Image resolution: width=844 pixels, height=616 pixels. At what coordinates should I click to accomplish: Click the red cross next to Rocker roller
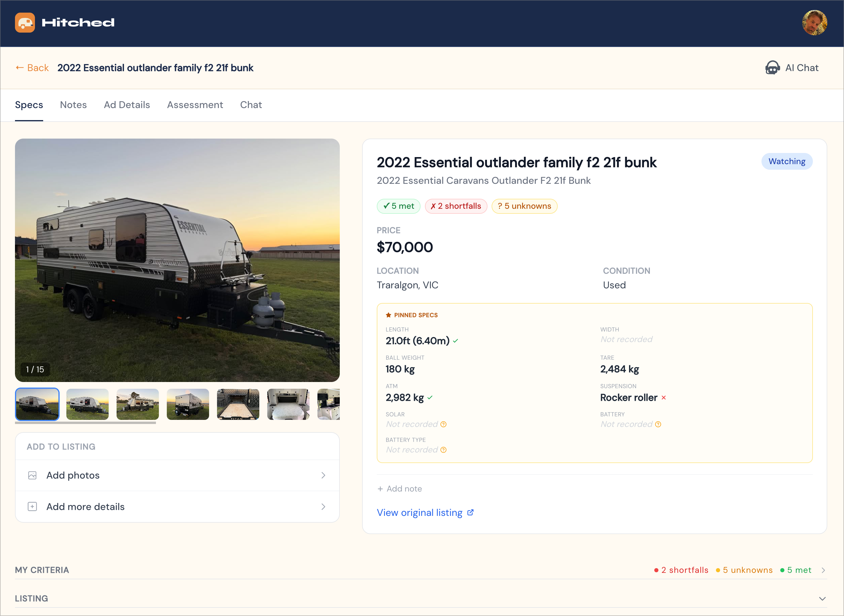(664, 398)
